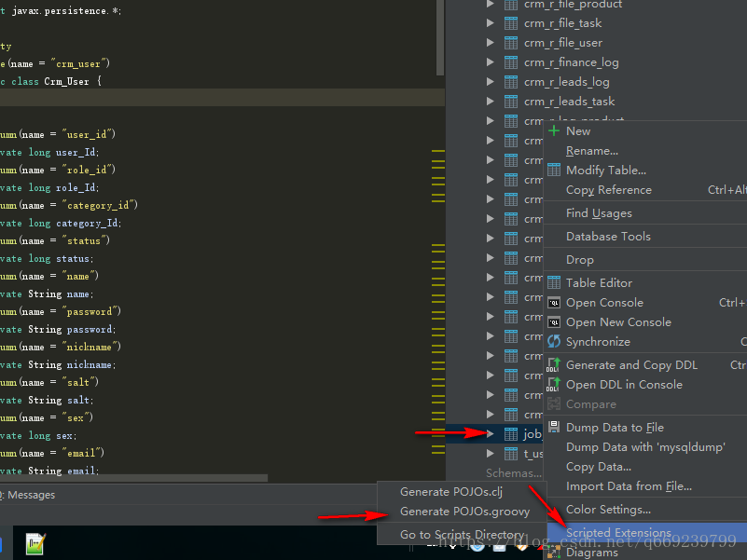This screenshot has width=747, height=560.
Task: Click the crm_r_finance_log table icon
Action: coord(511,62)
